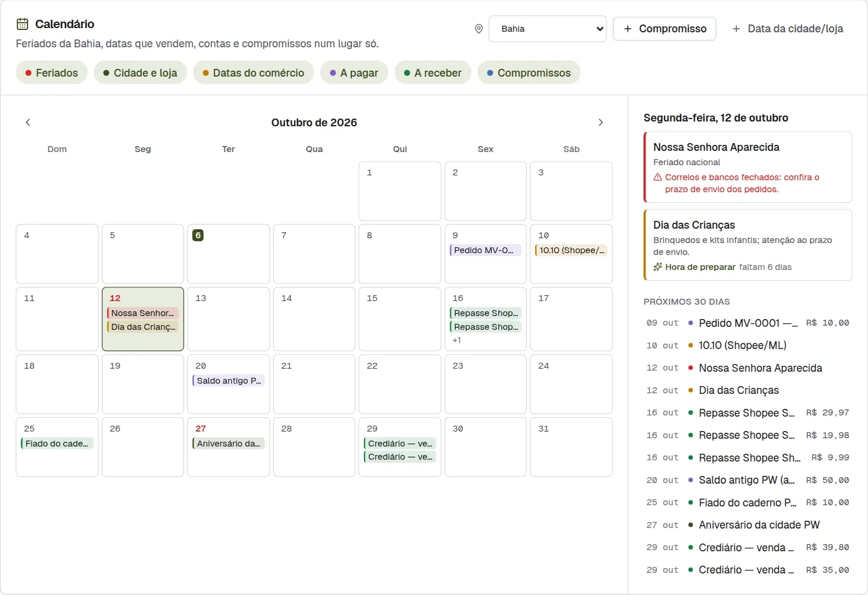Toggle the Compromissos filter chip

529,72
